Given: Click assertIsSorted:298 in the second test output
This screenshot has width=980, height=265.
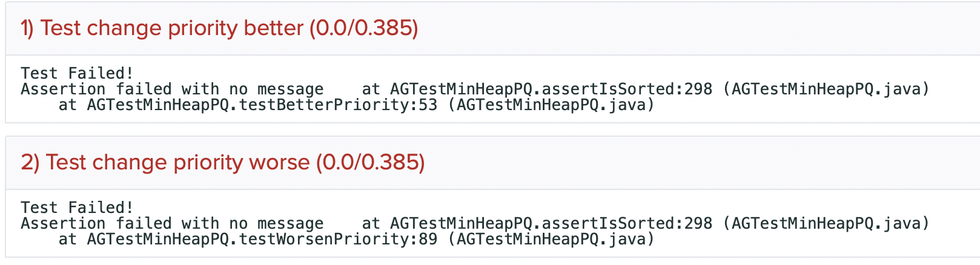Looking at the screenshot, I should [626, 224].
